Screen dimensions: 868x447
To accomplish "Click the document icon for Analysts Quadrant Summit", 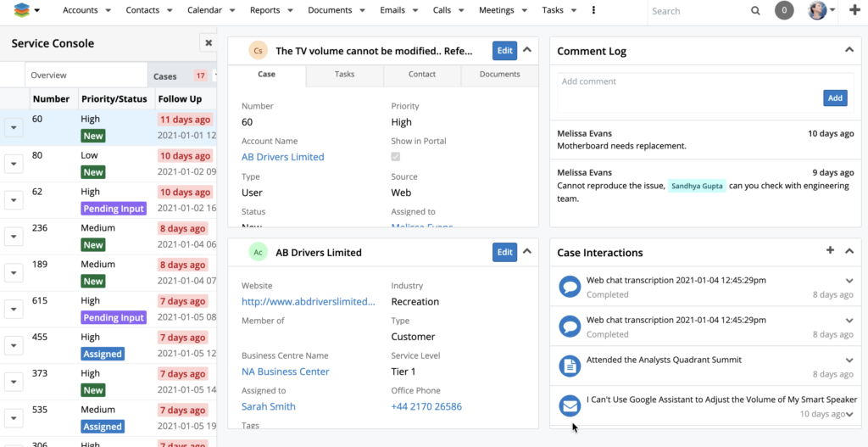I will [570, 366].
